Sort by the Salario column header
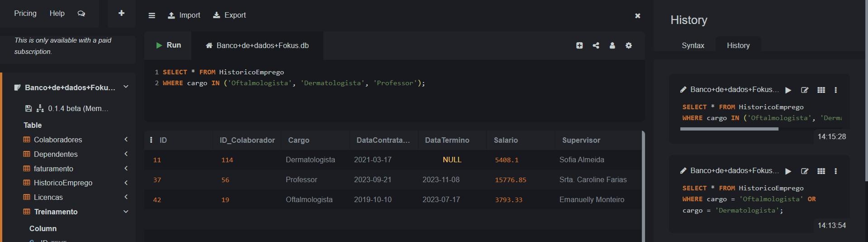 [x=506, y=140]
